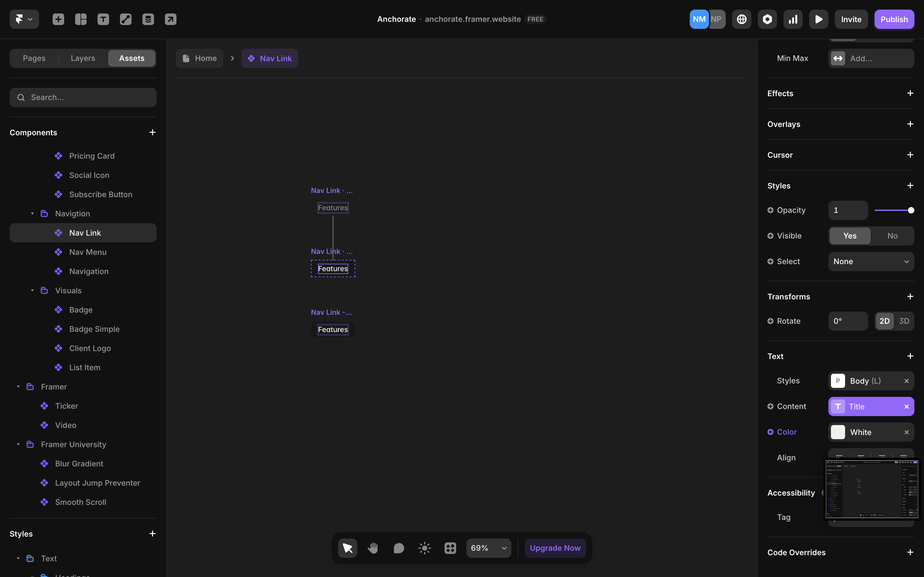Viewport: 924px width, 577px height.
Task: Collapse the Navigtion folder in components
Action: (32, 214)
